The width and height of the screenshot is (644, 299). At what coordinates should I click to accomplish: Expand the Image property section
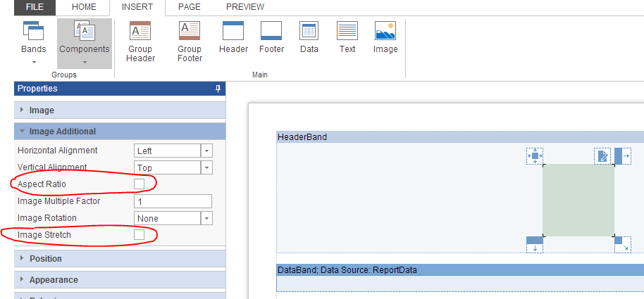point(120,110)
